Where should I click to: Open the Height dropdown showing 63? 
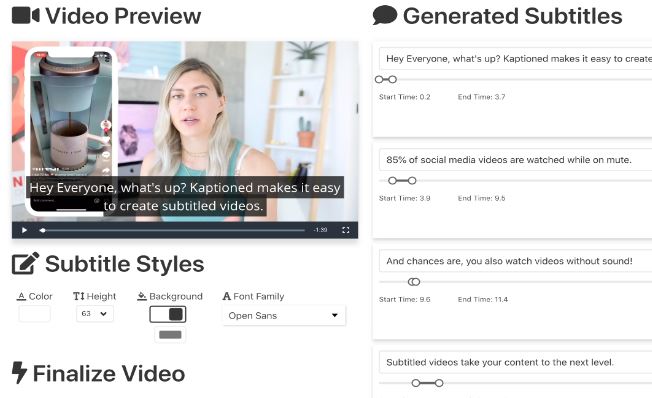pos(95,314)
